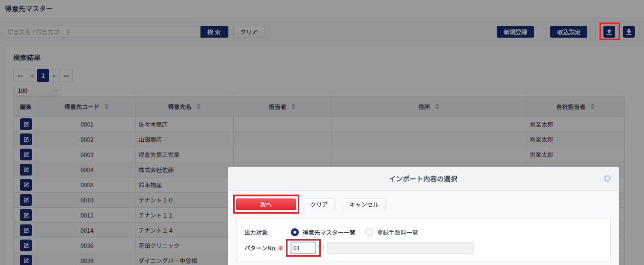Focus the 得意先名 / 得意先コード search field
The image size is (644, 265).
click(x=103, y=32)
